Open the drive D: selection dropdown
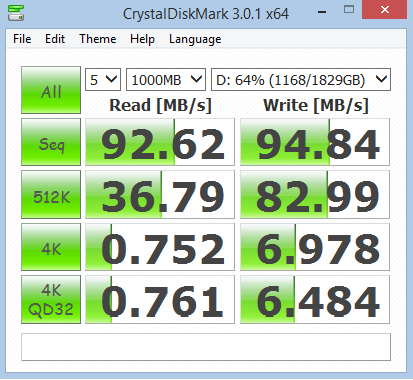The height and width of the screenshot is (380, 413). tap(301, 80)
